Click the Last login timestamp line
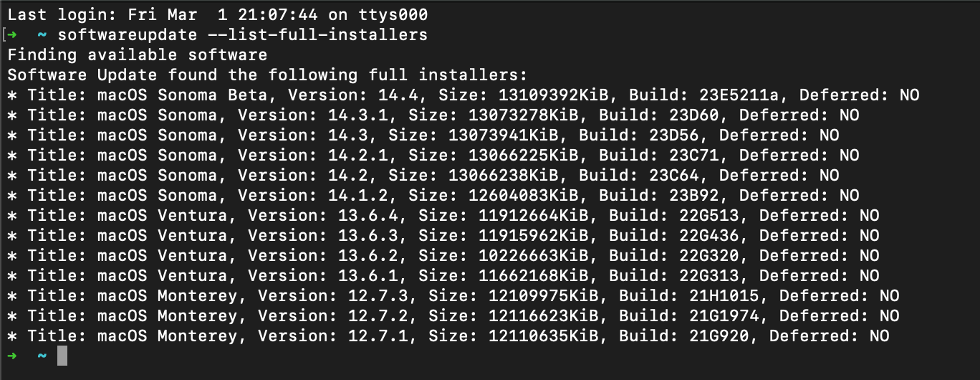Screen dimensions: 980x380 (x=218, y=14)
